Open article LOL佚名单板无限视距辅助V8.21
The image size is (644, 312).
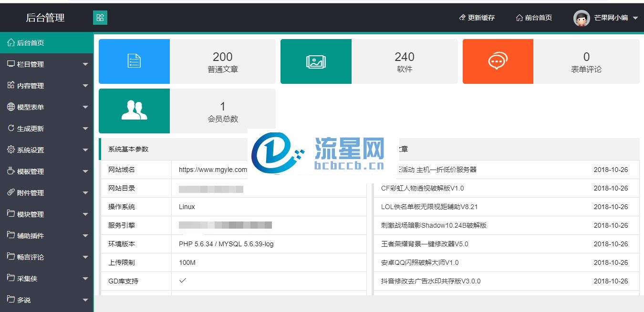(429, 207)
